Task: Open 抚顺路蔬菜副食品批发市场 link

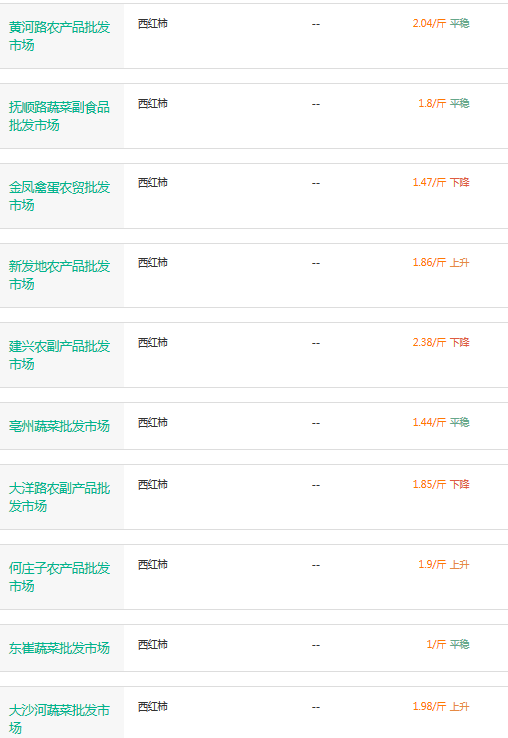Action: click(x=59, y=116)
